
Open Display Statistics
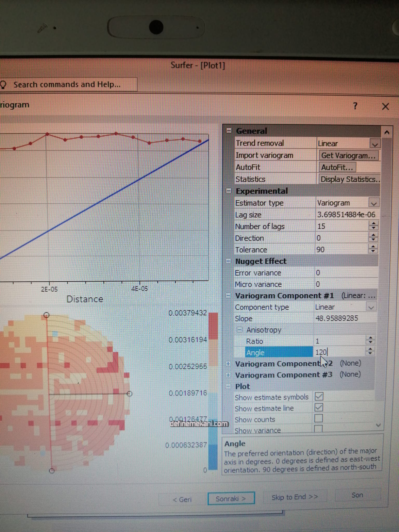pyautogui.click(x=349, y=179)
